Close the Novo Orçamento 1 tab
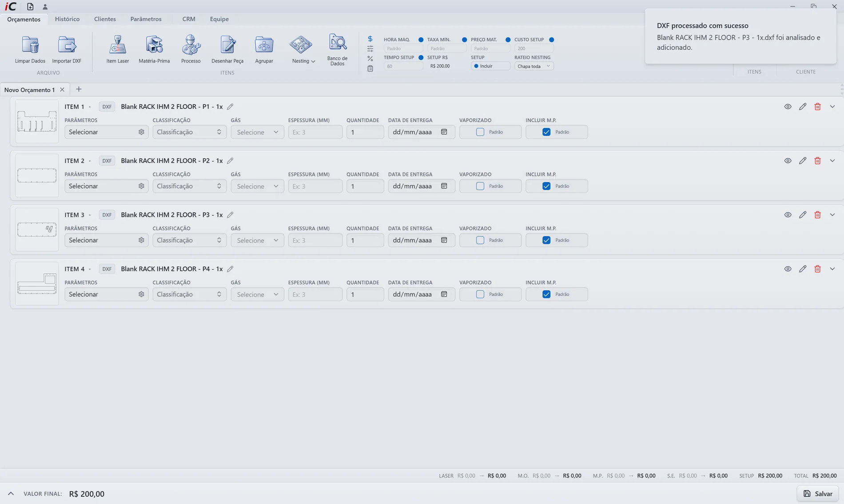 coord(62,90)
